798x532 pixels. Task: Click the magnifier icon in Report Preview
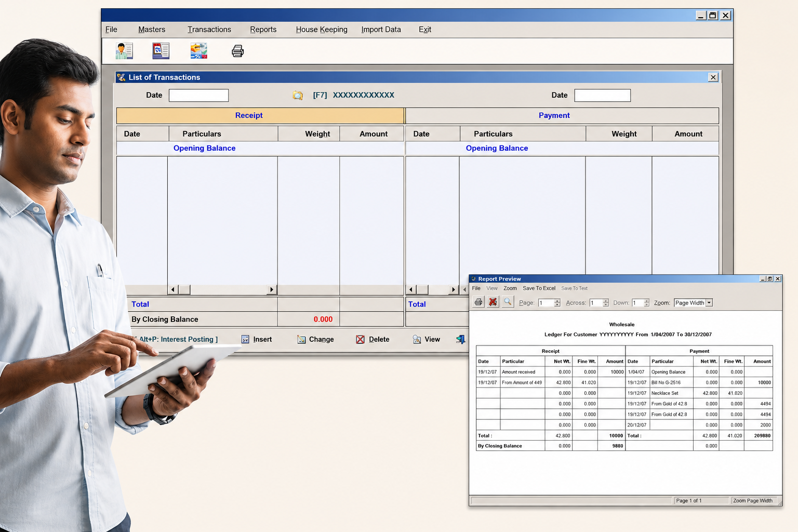pyautogui.click(x=508, y=302)
